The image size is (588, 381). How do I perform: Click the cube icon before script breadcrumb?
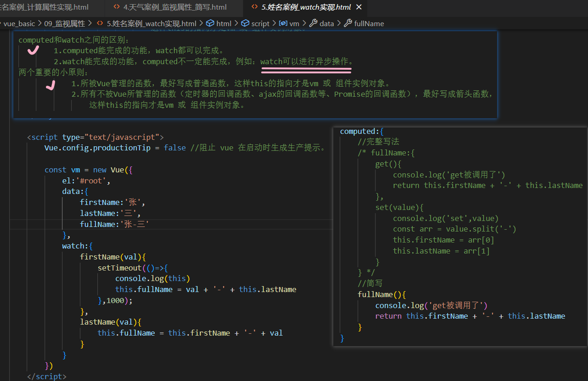(x=245, y=23)
